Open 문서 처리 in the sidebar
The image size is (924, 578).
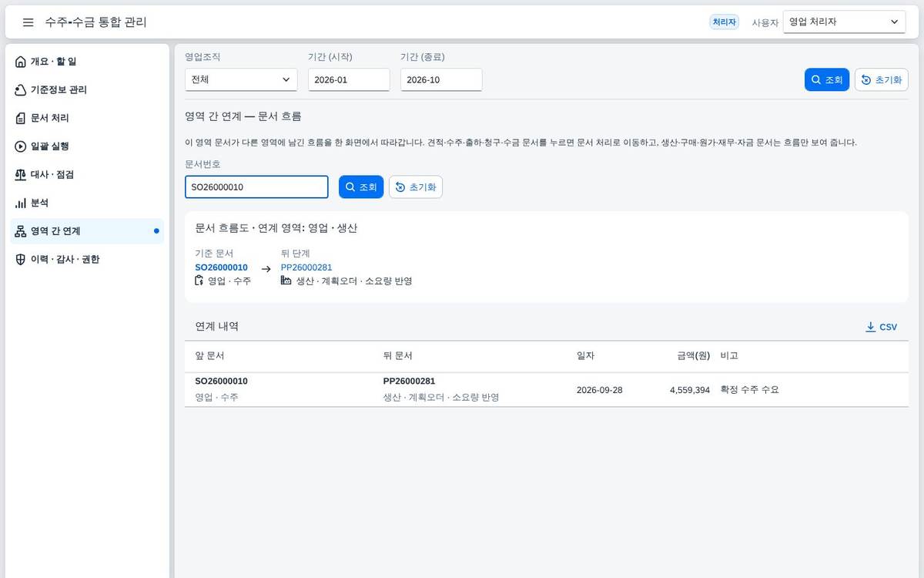[87, 118]
